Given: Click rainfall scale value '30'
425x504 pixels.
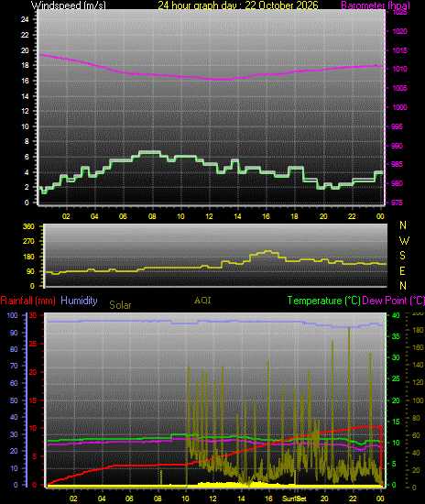Looking at the screenshot, I should pos(32,315).
